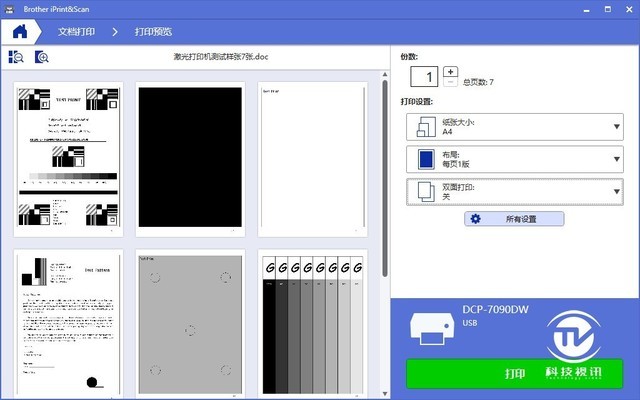Viewport: 640px width, 400px height.
Task: Click the second magnifier zoom icon above previews
Action: tap(41, 57)
